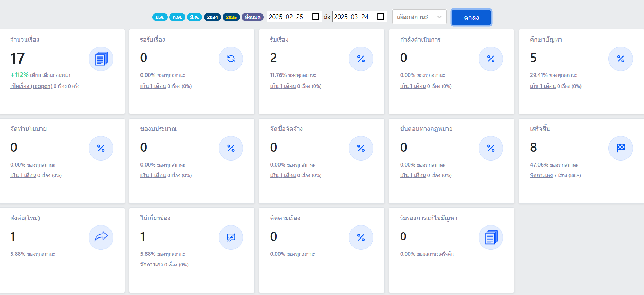Screen dimensions: 644x295
Task: Click the 0.00% ของสถานะเสร็จสิ้น text
Action: pos(427,254)
